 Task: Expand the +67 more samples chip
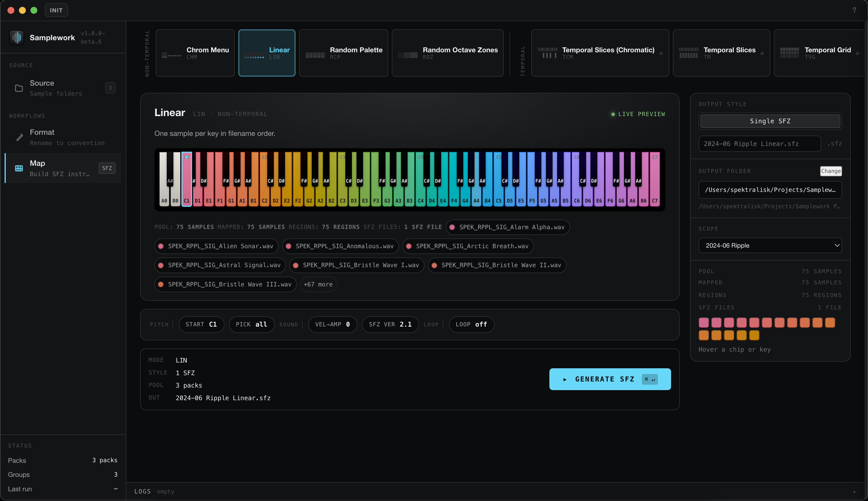coord(319,285)
